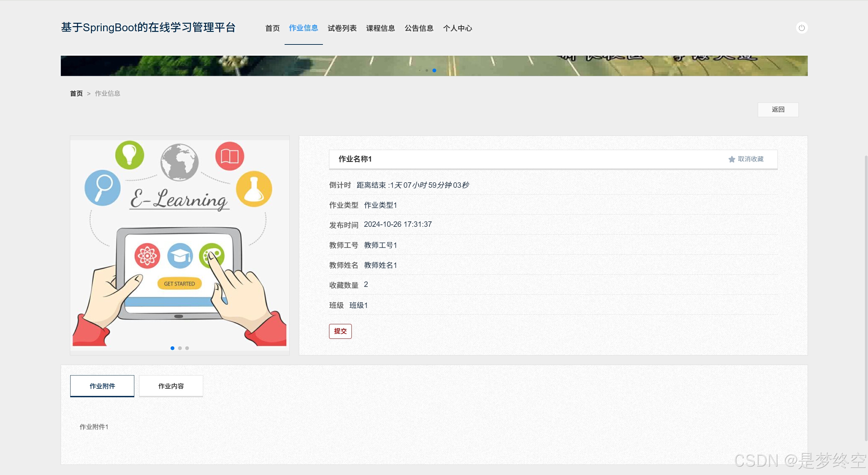The image size is (868, 475).
Task: Open 首页 in navigation bar
Action: (x=272, y=28)
